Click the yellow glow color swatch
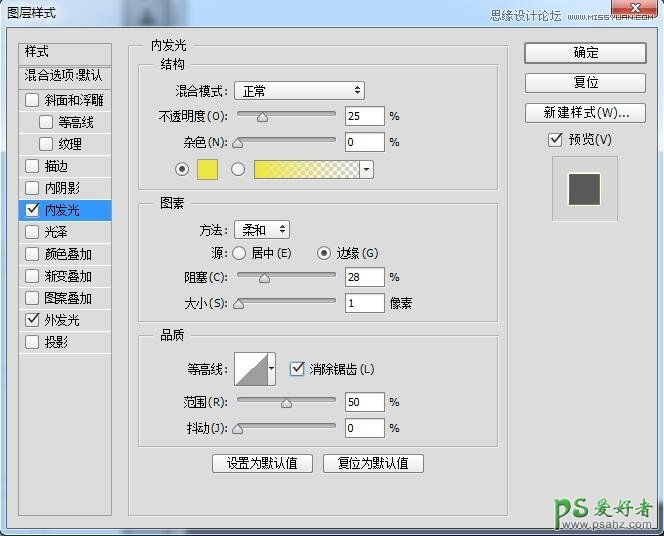The height and width of the screenshot is (536, 664). point(208,169)
